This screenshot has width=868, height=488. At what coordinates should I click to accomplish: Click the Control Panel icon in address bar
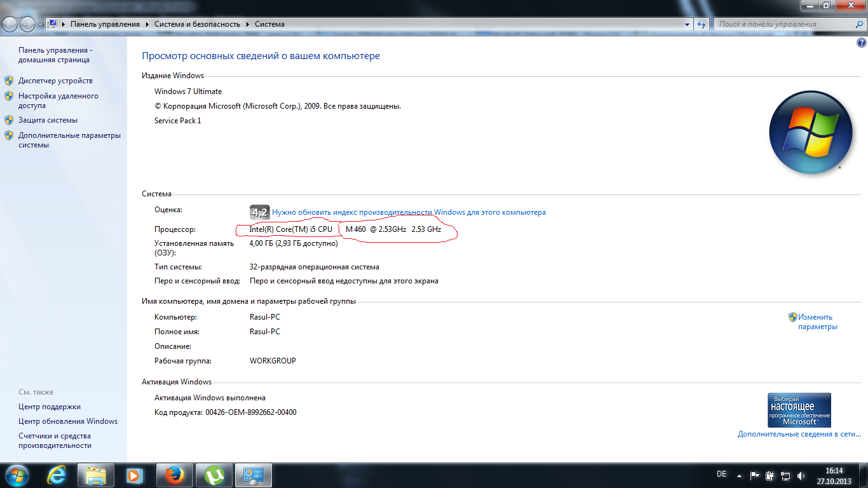coord(53,24)
